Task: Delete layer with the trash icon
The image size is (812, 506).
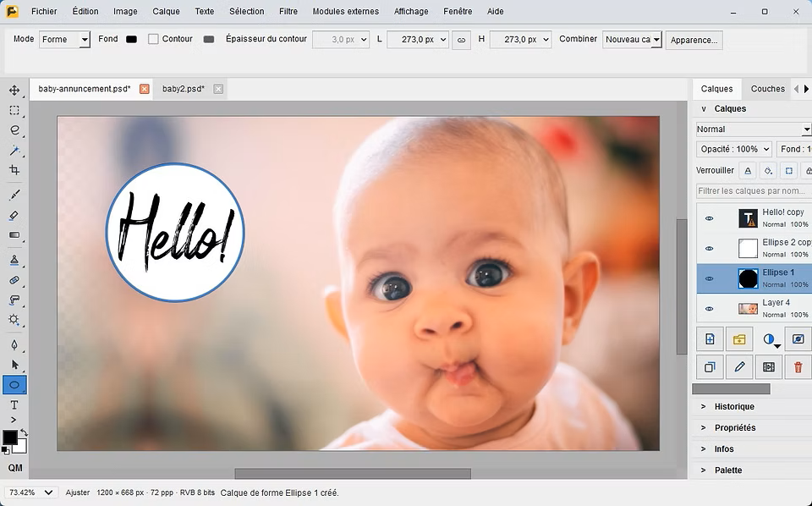Action: coord(798,367)
